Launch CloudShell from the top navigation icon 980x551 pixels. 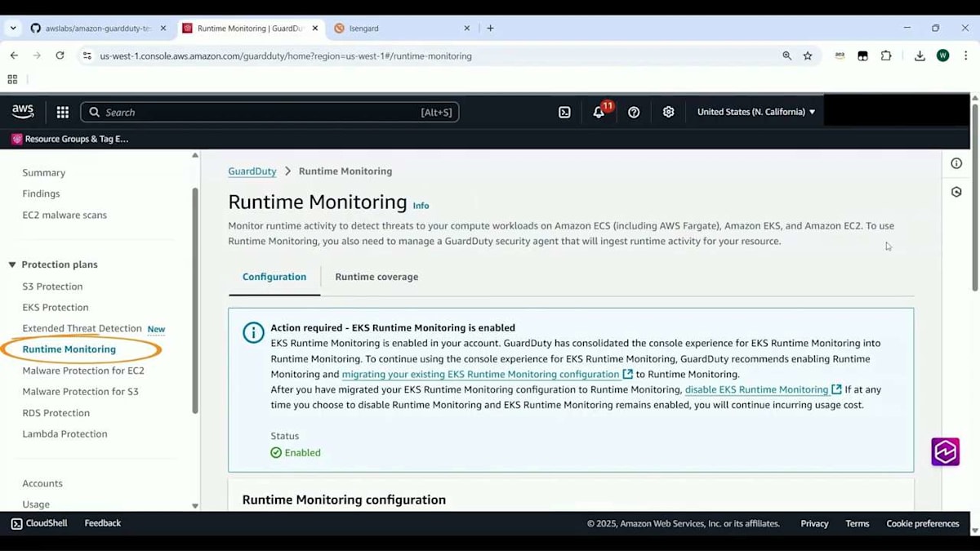pos(564,113)
